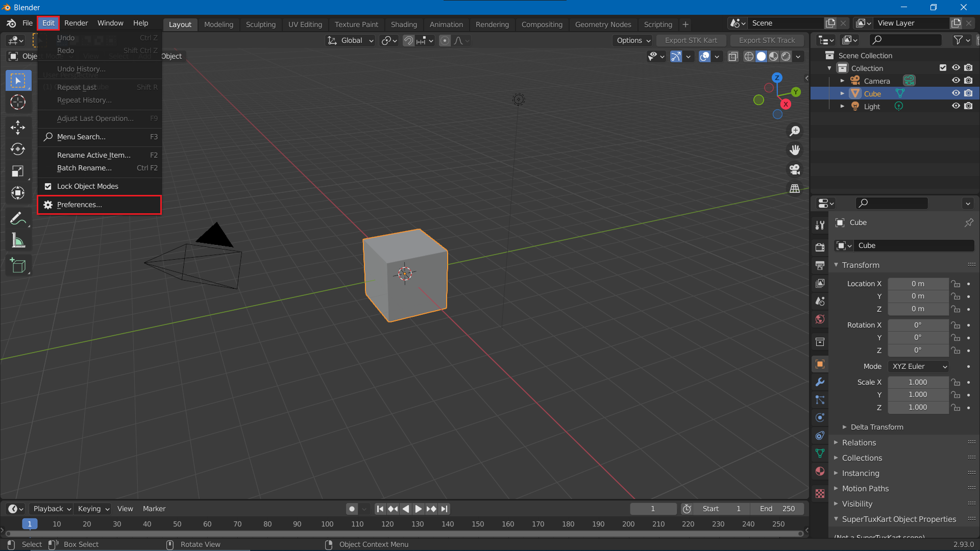Image resolution: width=980 pixels, height=551 pixels.
Task: Activate the Annotate pencil tool
Action: tap(18, 219)
